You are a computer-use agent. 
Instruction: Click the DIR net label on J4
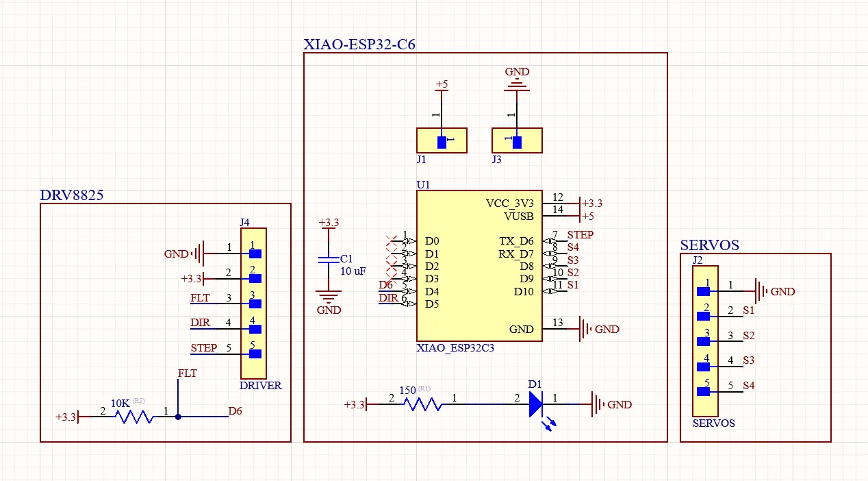click(x=200, y=323)
